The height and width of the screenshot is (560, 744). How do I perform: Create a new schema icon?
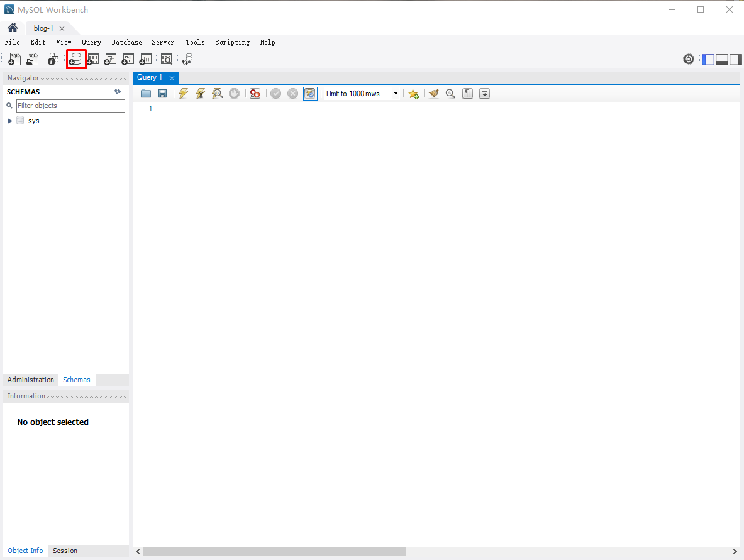tap(75, 59)
